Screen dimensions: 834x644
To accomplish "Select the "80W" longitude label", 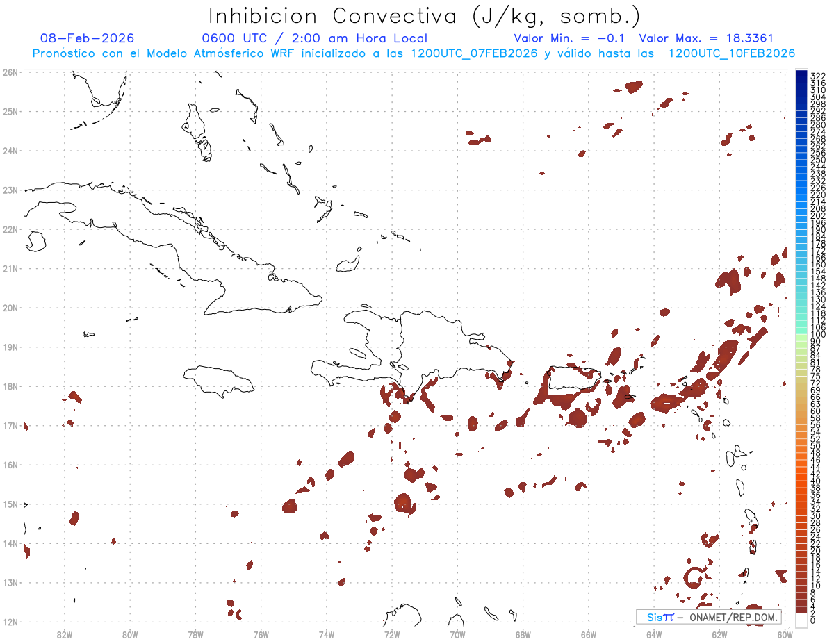I will (130, 634).
